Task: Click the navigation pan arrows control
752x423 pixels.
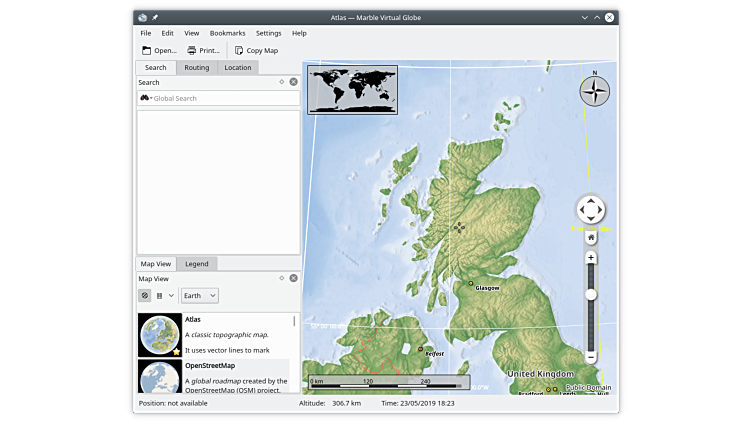Action: point(591,210)
